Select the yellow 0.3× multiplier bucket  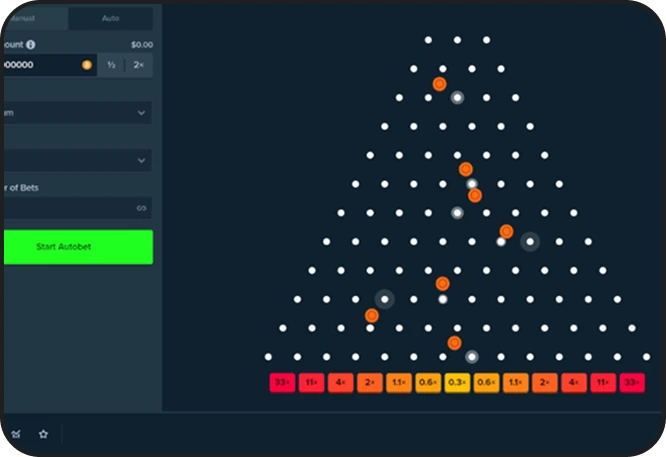(457, 382)
